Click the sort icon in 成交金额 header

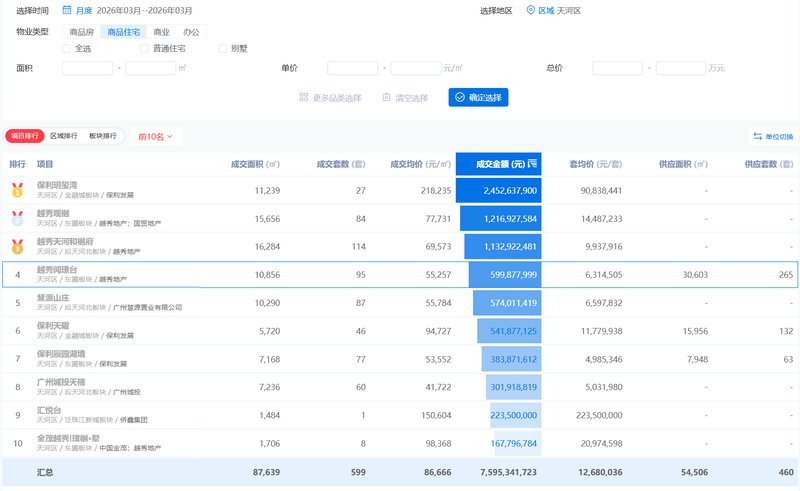533,164
